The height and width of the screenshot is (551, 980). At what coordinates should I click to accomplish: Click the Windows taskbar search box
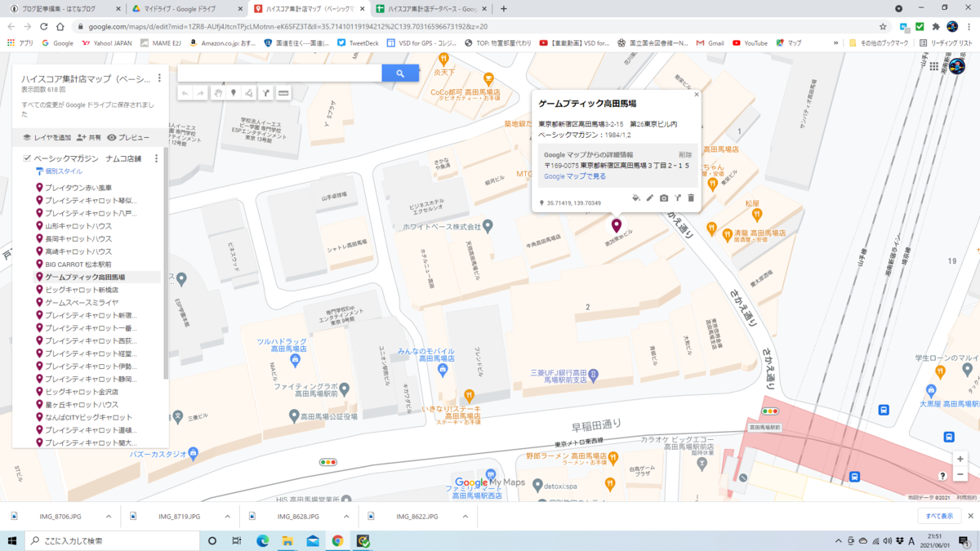tap(110, 540)
